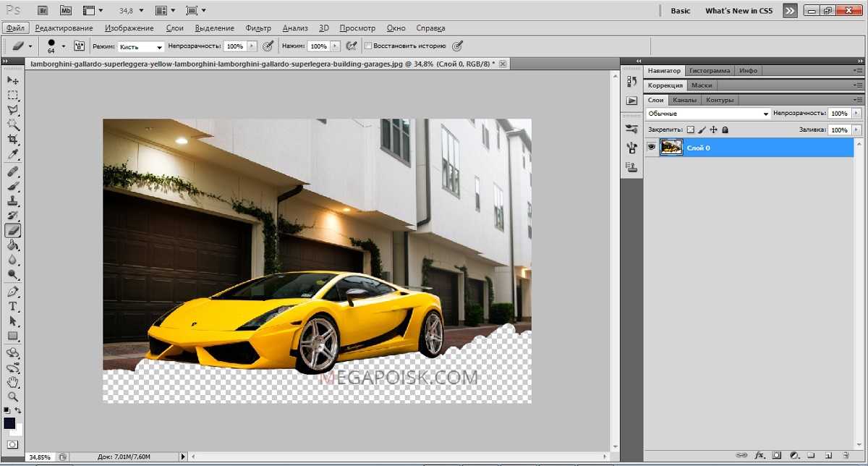Click the Basic workspace button

(x=681, y=11)
